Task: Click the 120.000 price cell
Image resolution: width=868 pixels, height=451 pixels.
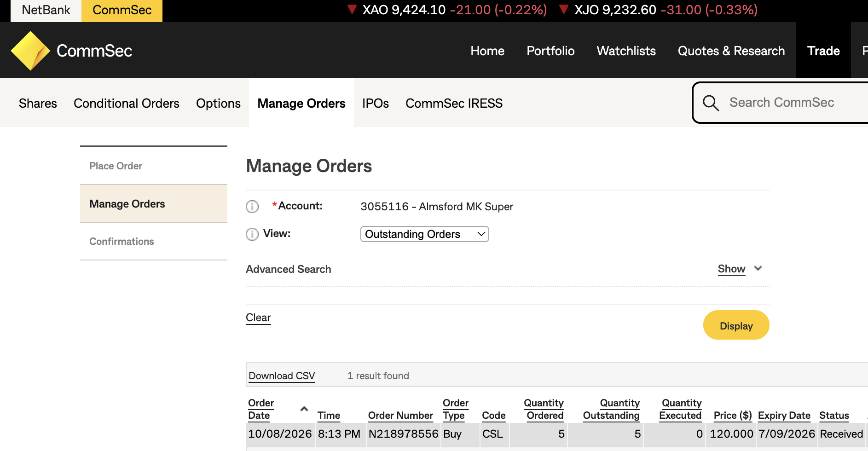Action: point(731,434)
